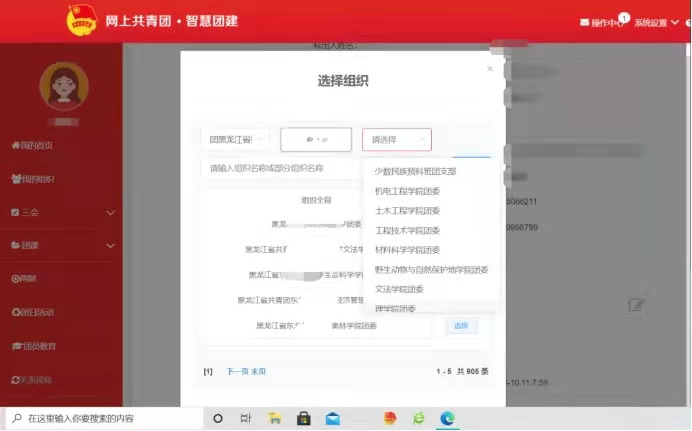Click the Communist Youth League logo
Viewport: 692px width, 431px height.
coord(82,20)
